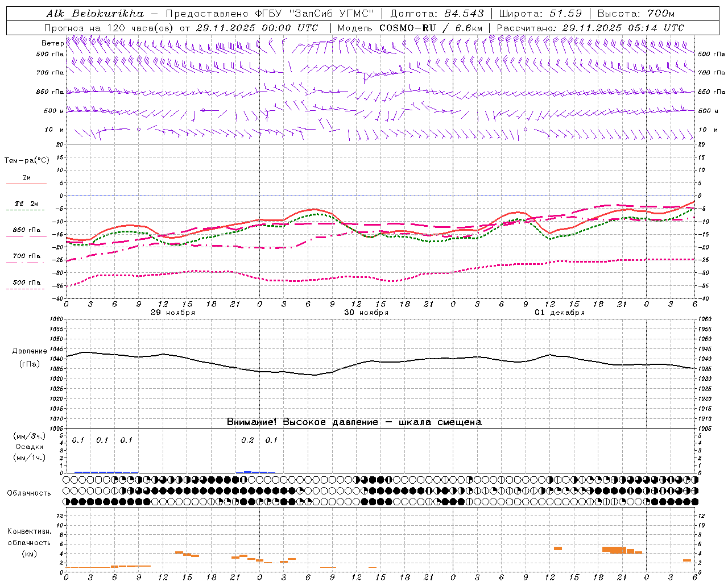Click the 1040 tick on left pressure axis
Viewport: 728px width, 582px height.
[x=57, y=359]
